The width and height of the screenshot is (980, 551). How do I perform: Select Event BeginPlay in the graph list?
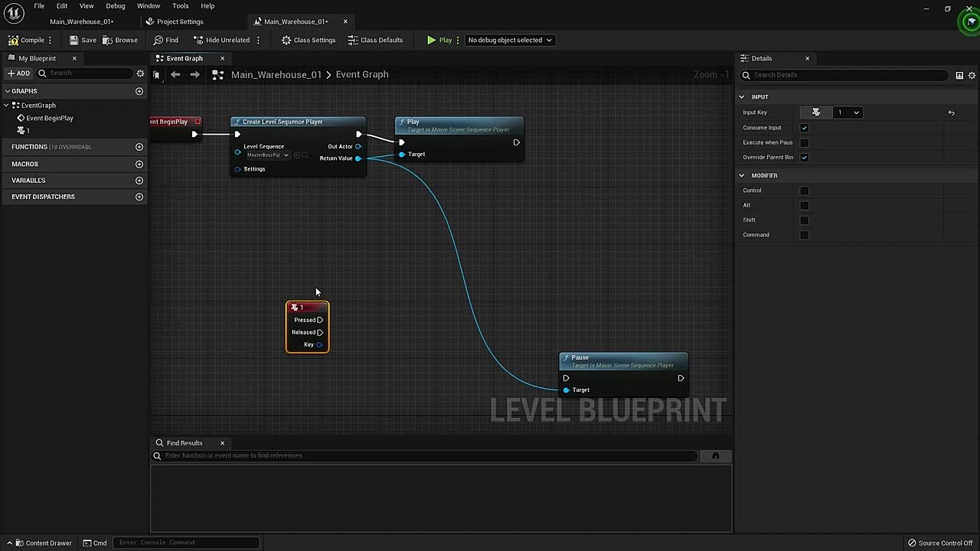pos(50,118)
